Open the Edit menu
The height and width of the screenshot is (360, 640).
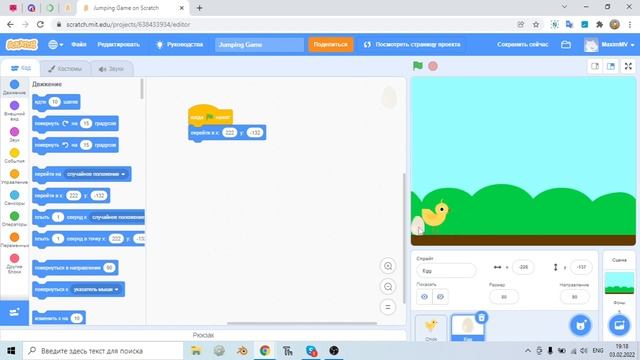[x=118, y=44]
